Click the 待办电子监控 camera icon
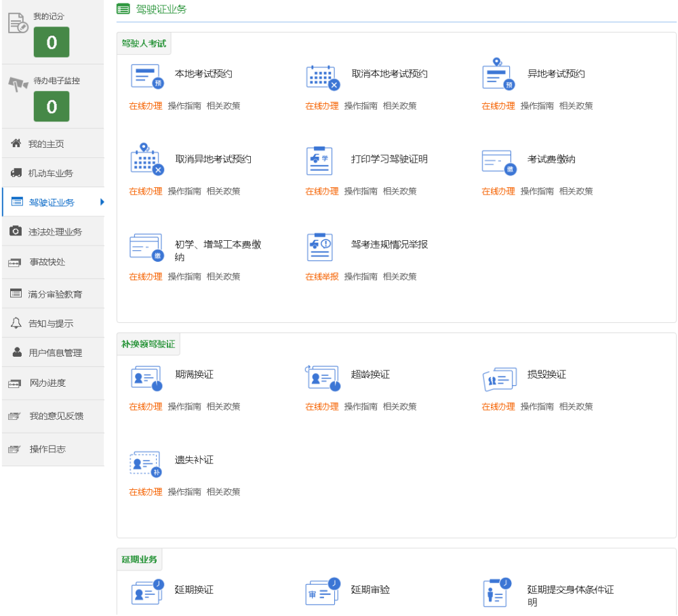Viewport: 678px width, 616px height. [x=18, y=83]
